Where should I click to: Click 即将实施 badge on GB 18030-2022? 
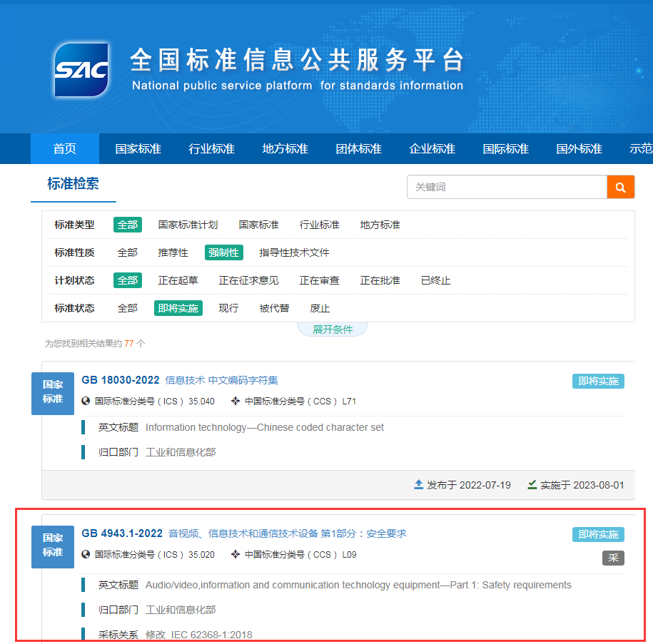pyautogui.click(x=598, y=382)
